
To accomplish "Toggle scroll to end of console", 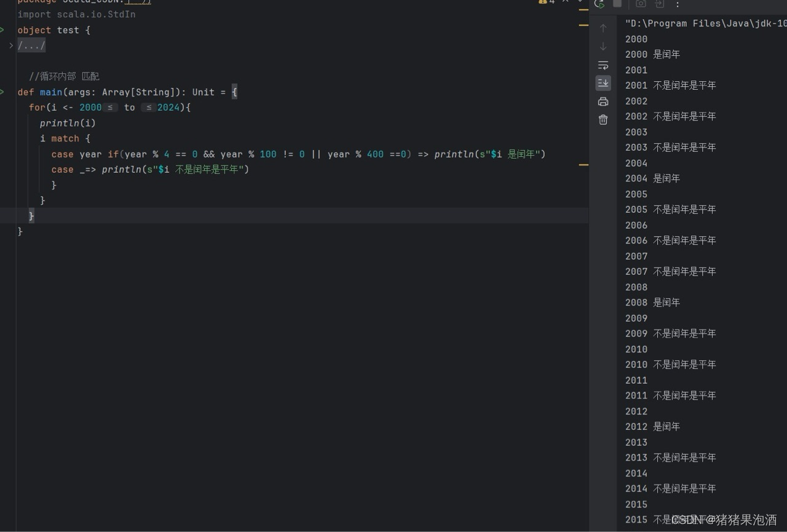I will [603, 83].
